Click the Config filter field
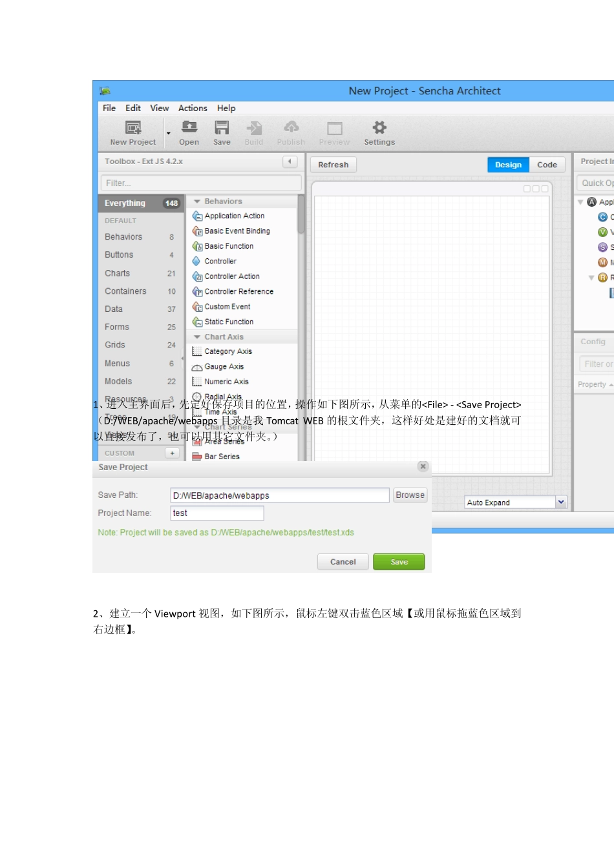 [597, 364]
